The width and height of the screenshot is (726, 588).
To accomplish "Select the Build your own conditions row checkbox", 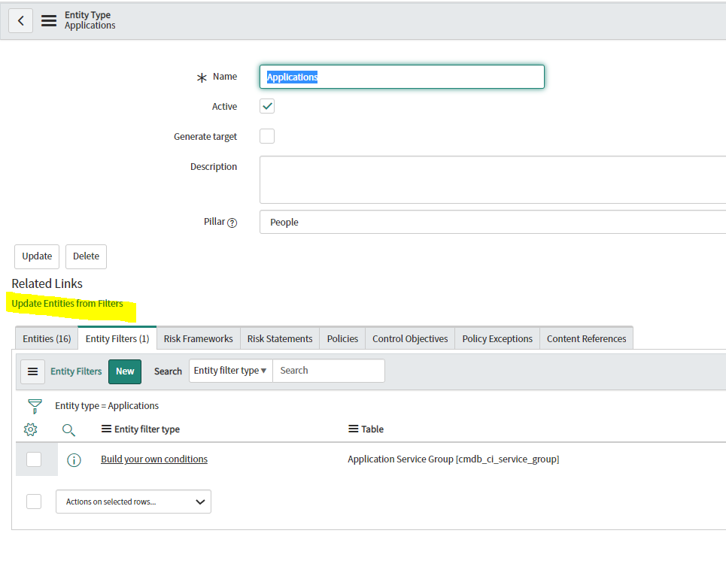I will pyautogui.click(x=33, y=459).
